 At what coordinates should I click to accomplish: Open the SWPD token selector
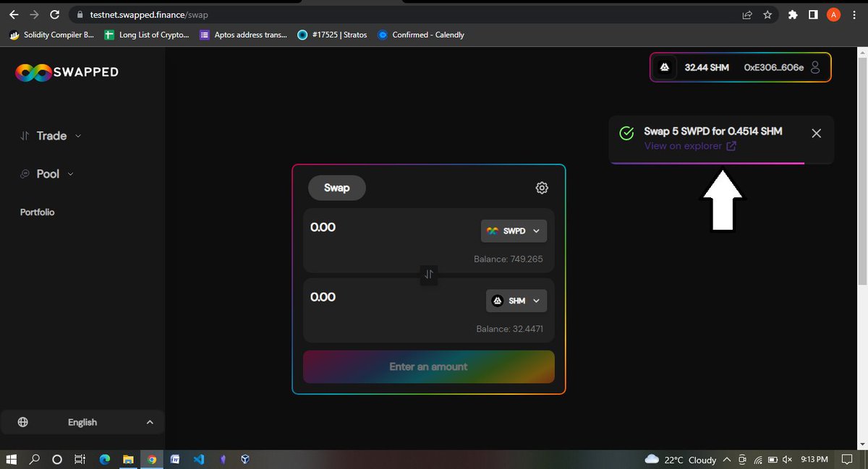[514, 231]
